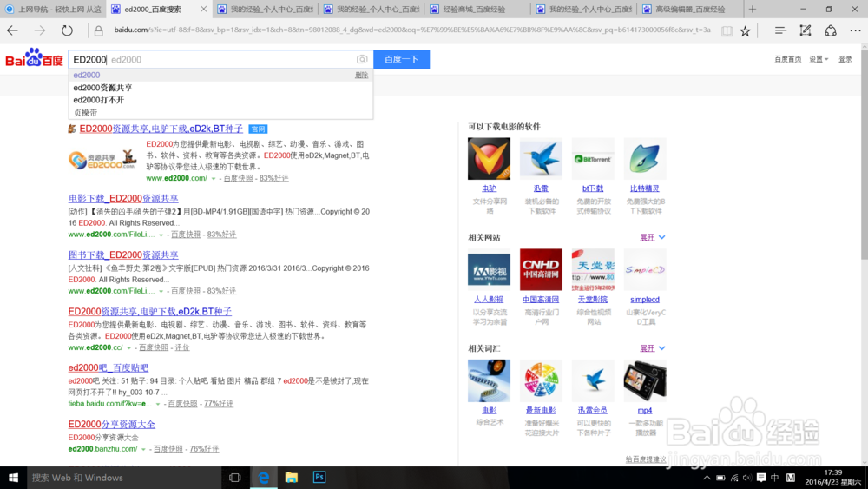Image resolution: width=868 pixels, height=489 pixels.
Task: Open File Explorer from the taskbar
Action: point(291,478)
